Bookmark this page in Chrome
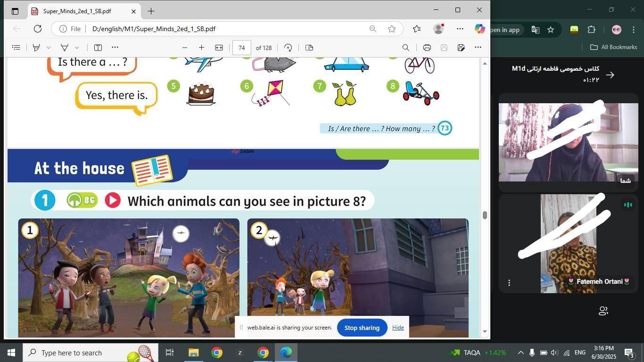644x362 pixels. [551, 30]
